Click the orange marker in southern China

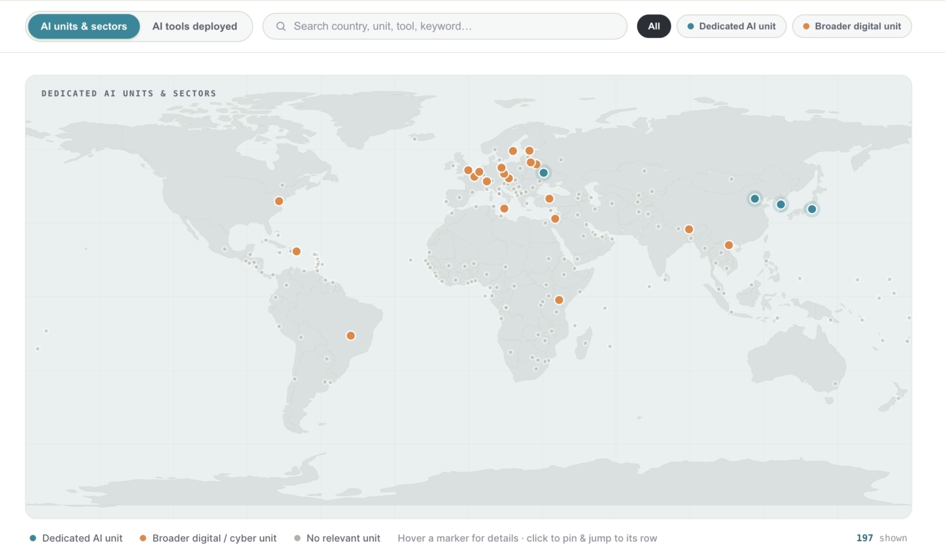pyautogui.click(x=729, y=245)
